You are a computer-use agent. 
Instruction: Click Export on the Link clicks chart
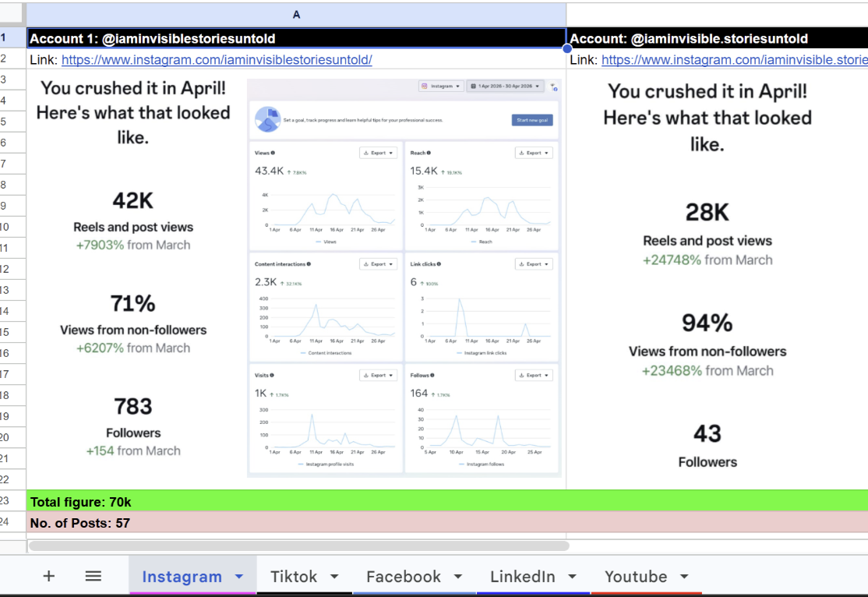click(534, 264)
